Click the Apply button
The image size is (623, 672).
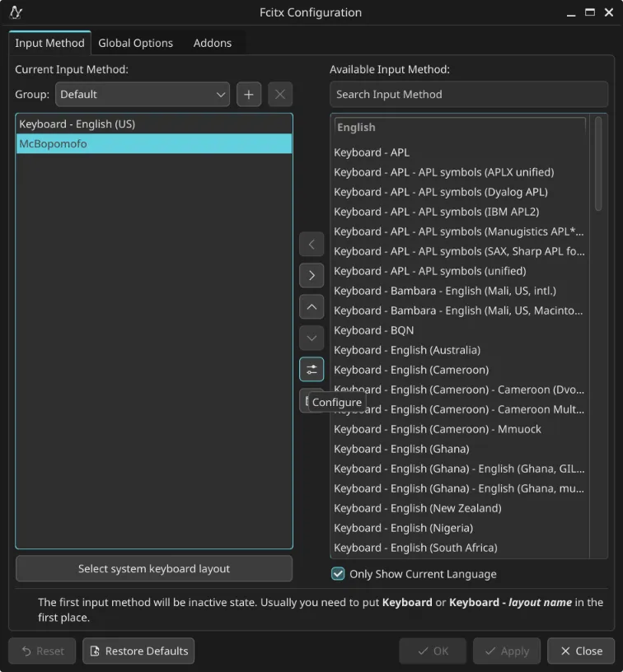click(x=507, y=651)
